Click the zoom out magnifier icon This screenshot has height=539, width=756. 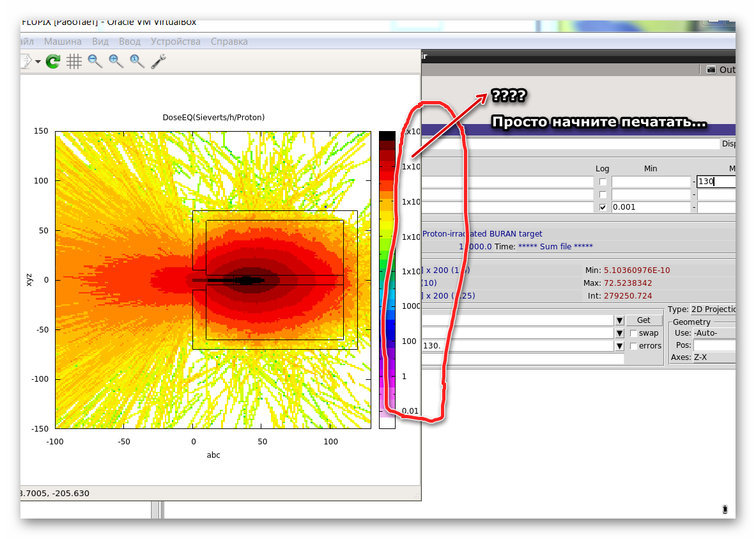coord(95,61)
